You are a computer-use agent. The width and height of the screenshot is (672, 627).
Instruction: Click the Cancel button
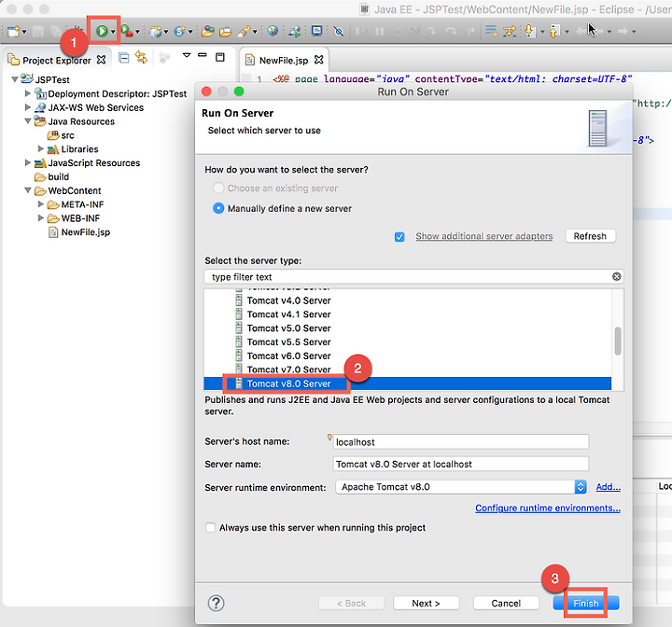[506, 603]
